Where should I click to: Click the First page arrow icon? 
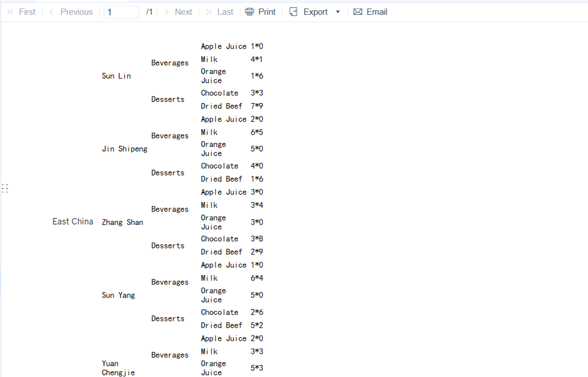coord(10,12)
